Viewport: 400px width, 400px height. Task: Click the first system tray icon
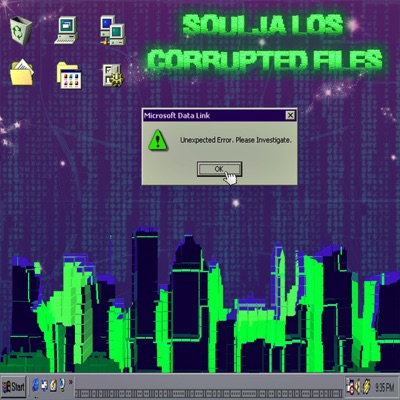350,387
